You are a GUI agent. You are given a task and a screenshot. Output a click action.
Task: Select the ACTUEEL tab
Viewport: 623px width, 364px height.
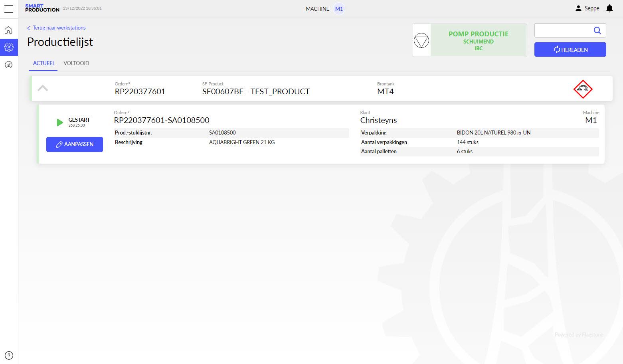(x=44, y=63)
